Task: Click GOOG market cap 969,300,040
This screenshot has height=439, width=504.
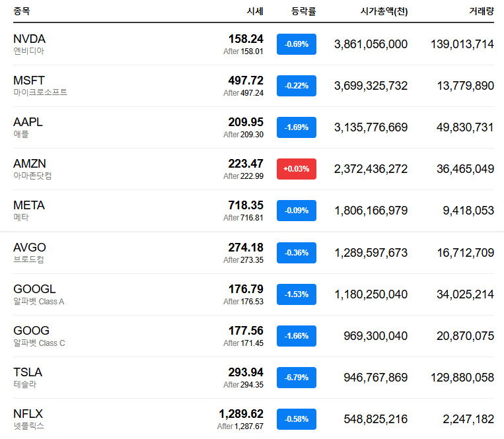Action: pyautogui.click(x=376, y=336)
